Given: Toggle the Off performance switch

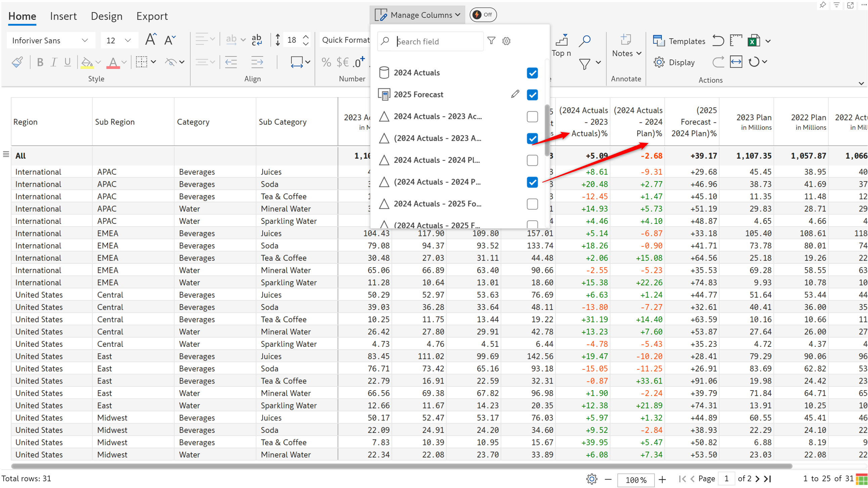Looking at the screenshot, I should click(483, 14).
